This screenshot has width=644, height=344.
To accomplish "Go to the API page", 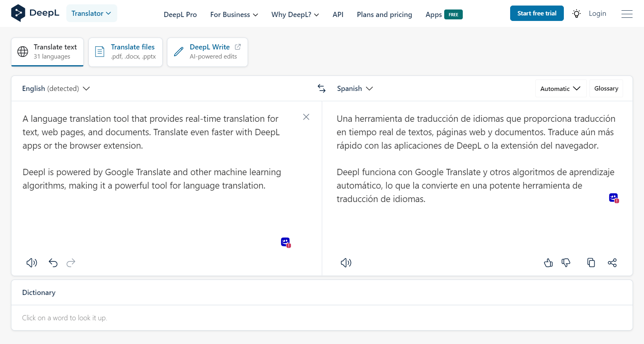I will tap(338, 15).
